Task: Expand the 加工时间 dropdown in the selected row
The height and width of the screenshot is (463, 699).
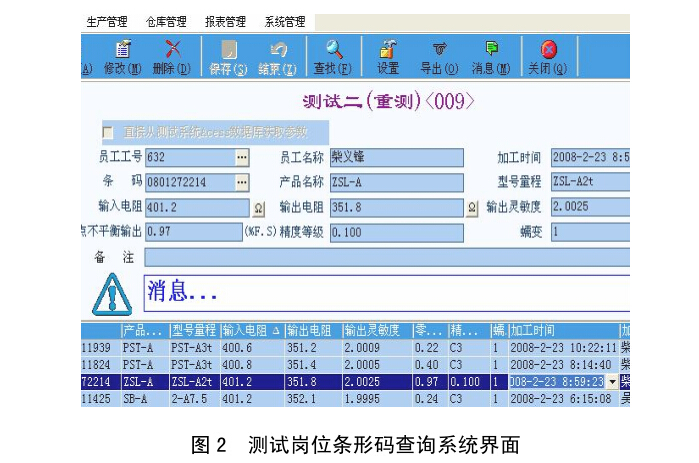Action: [612, 382]
